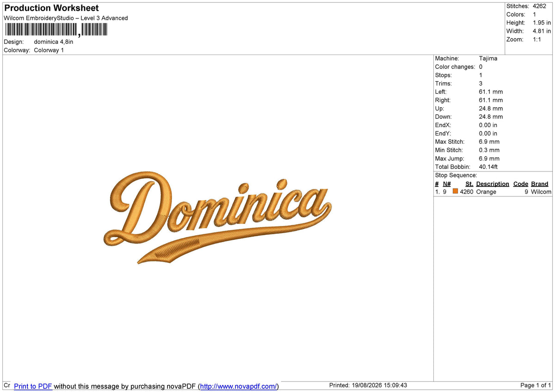
Task: Select the Left value 61.1 mm
Action: pos(491,92)
